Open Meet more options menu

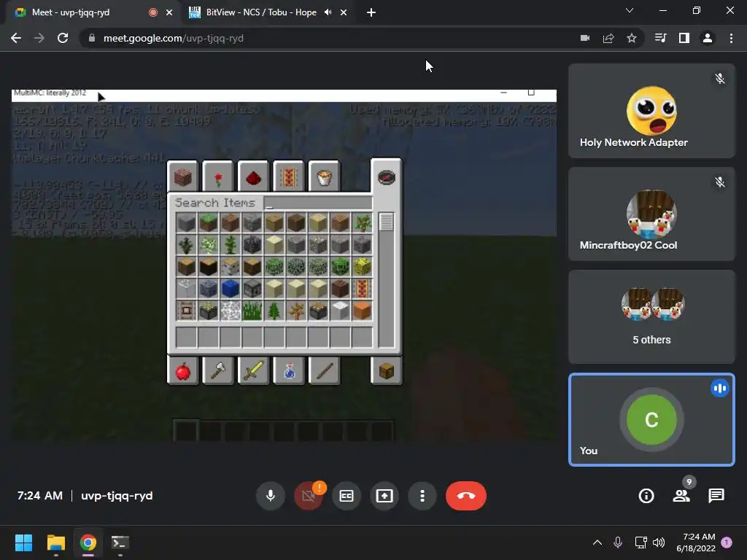[422, 496]
